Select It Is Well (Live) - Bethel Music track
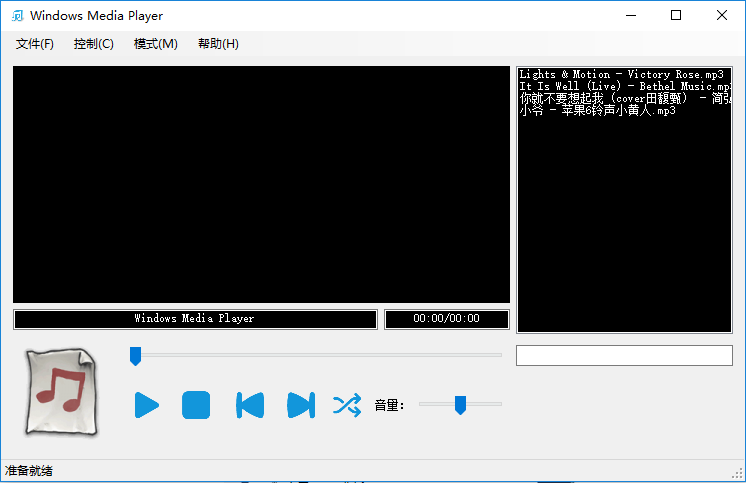This screenshot has height=483, width=746. (624, 86)
